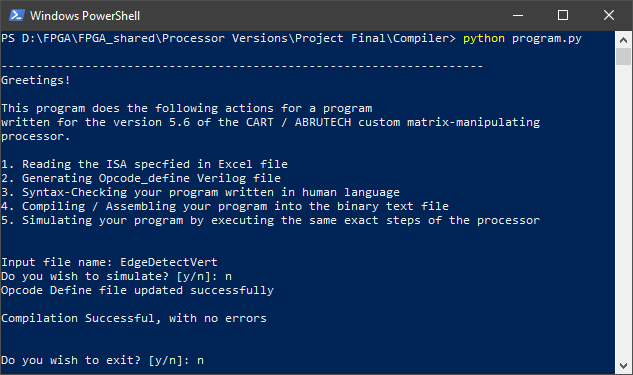
Task: Click the vertical scrollbar thumb
Action: (x=623, y=57)
